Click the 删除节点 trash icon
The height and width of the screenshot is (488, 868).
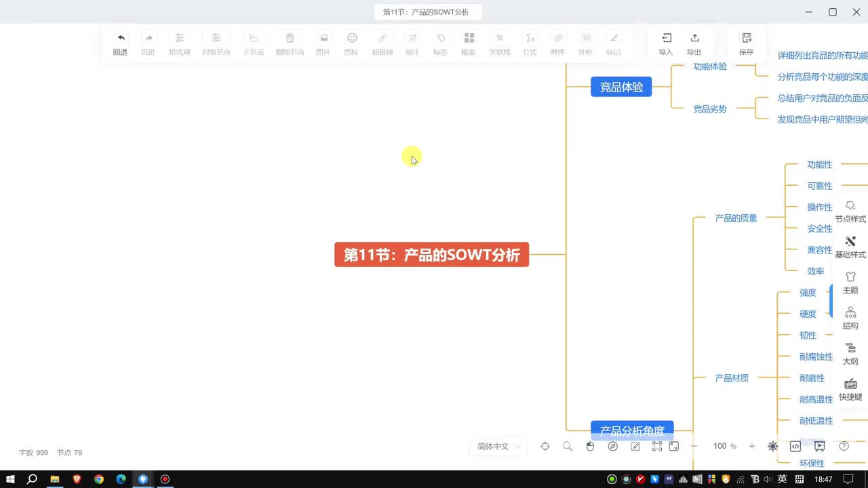(290, 38)
